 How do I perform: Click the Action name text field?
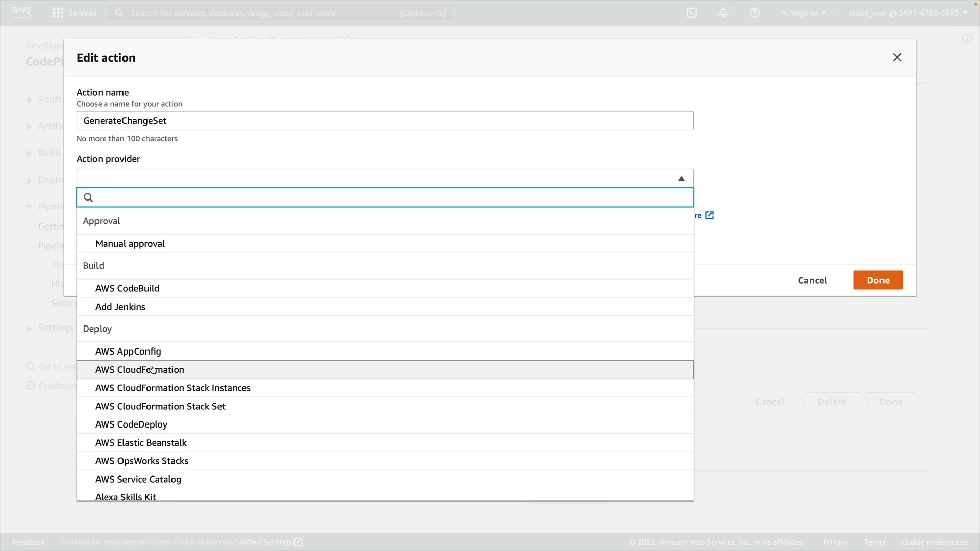(x=384, y=121)
